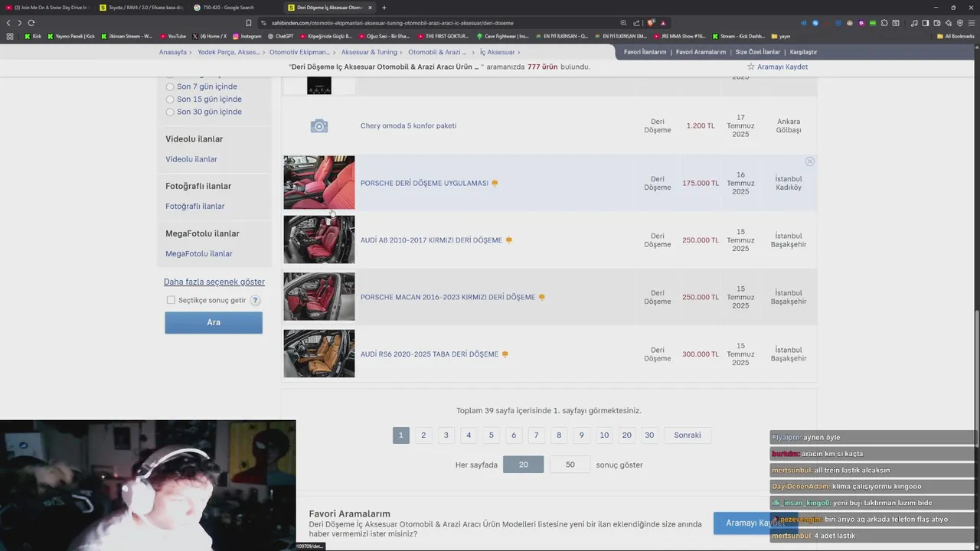The image size is (980, 551).
Task: Remove the highlighted Porsche listing with X icon
Action: tap(809, 161)
